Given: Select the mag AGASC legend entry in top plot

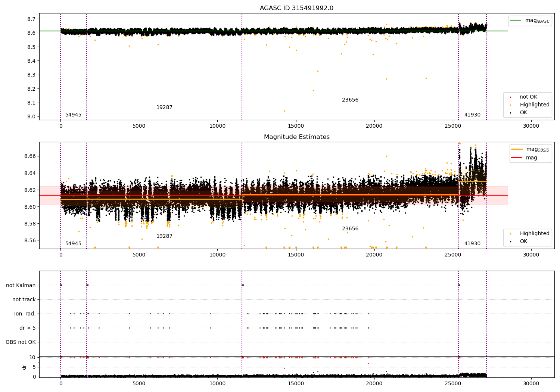Looking at the screenshot, I should pyautogui.click(x=530, y=21).
